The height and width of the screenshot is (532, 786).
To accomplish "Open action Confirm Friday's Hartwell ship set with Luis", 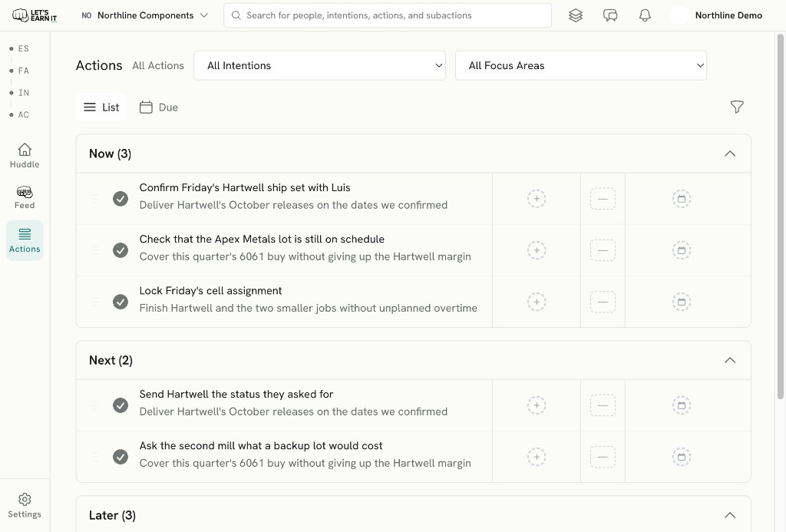I will tap(245, 187).
